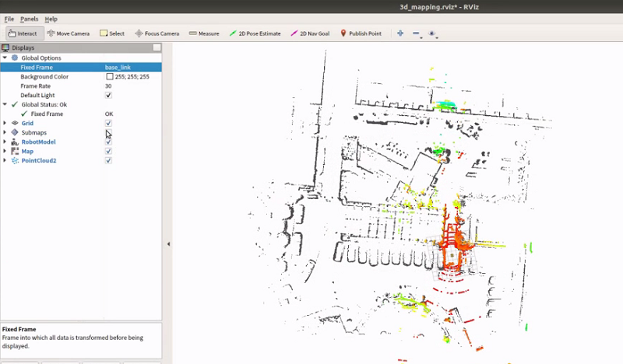Uncheck the Default Light checkbox
This screenshot has width=623, height=364.
[x=108, y=95]
